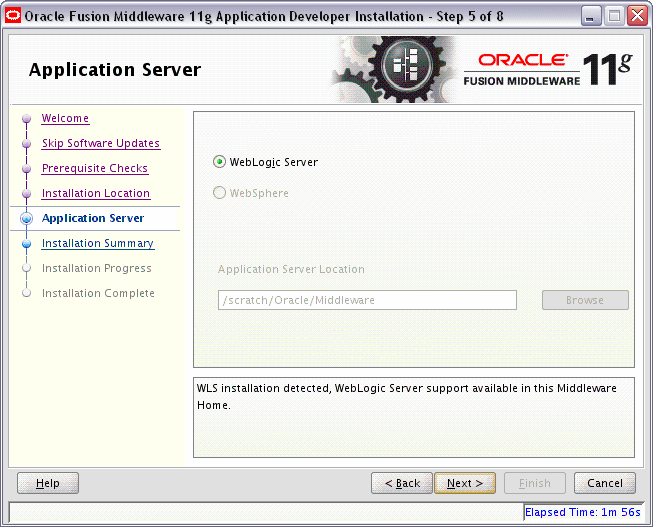Click the WLS installation detected message

(406, 396)
